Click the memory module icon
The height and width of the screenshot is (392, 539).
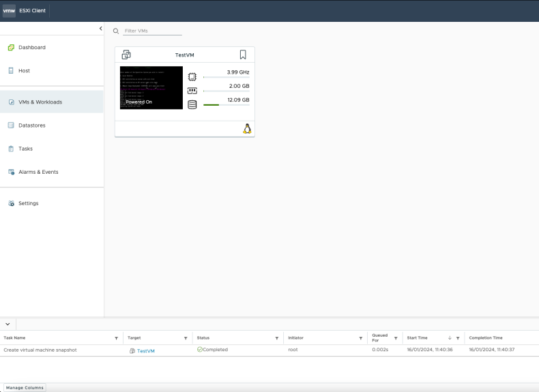pyautogui.click(x=192, y=91)
